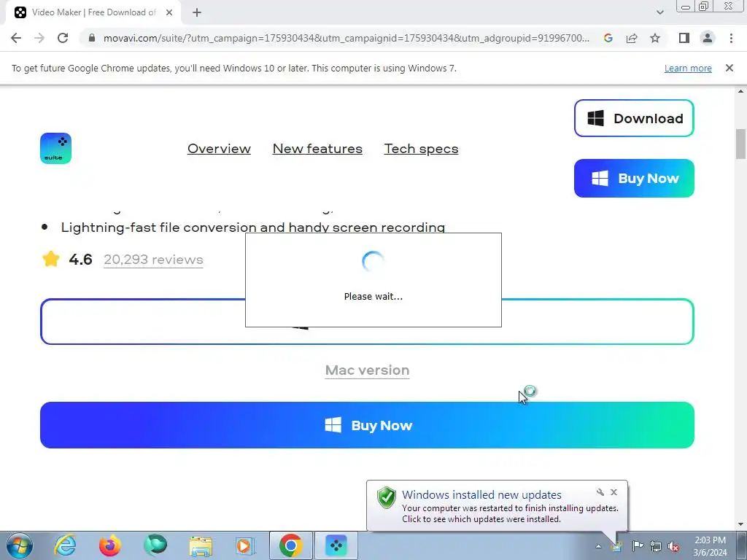The height and width of the screenshot is (560, 747).
Task: Close the Video Maker tab
Action: [x=169, y=12]
